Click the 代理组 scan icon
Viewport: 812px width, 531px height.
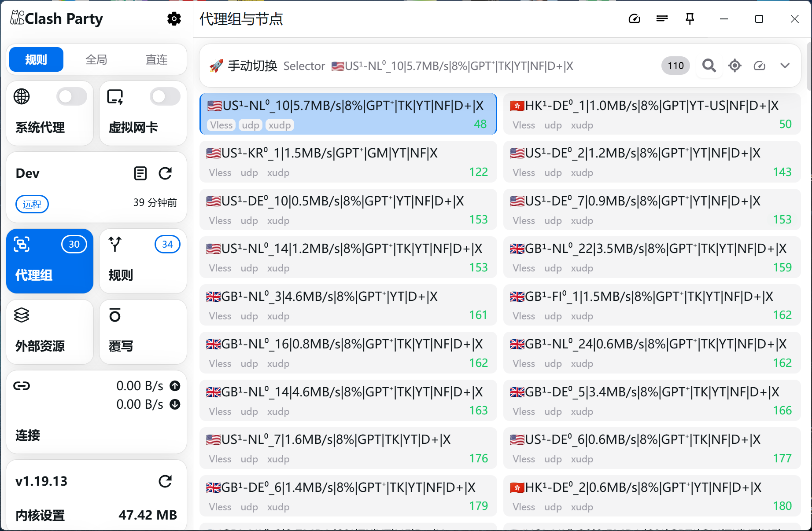pyautogui.click(x=22, y=244)
